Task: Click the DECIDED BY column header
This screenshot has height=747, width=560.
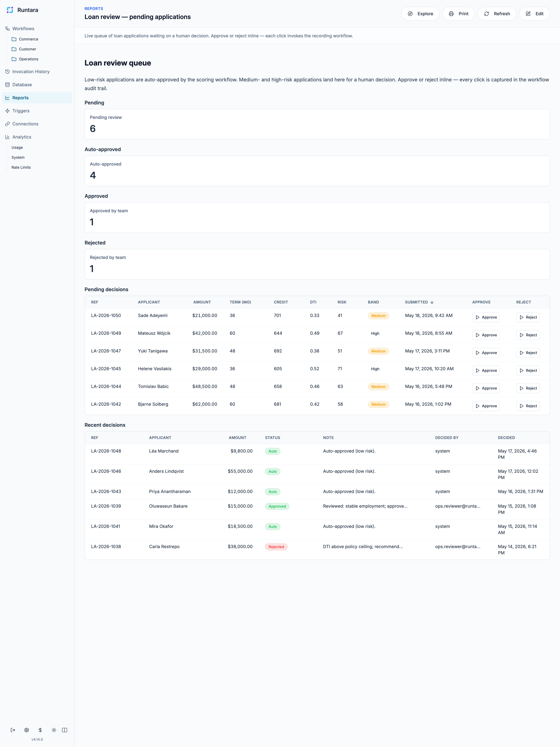Action: click(x=447, y=438)
